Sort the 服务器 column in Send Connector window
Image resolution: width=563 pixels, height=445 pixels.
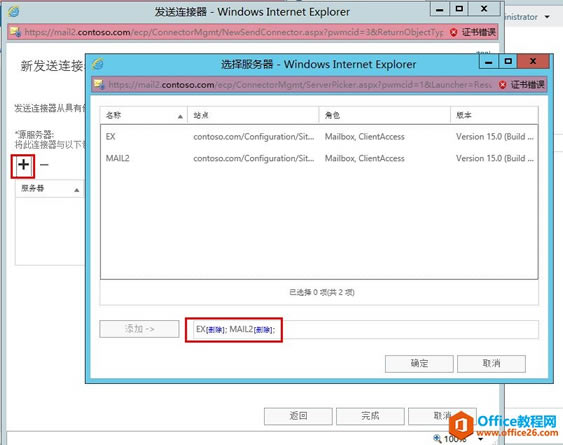tap(50, 189)
